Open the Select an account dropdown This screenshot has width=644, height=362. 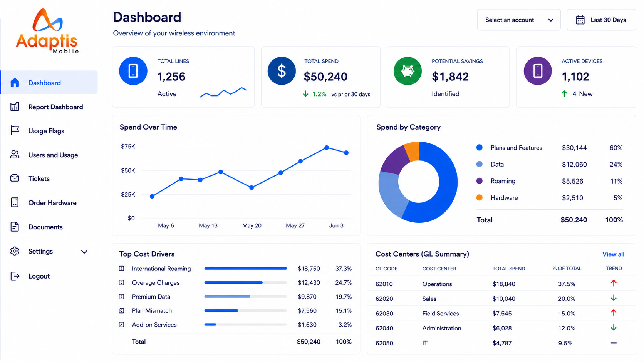click(518, 20)
